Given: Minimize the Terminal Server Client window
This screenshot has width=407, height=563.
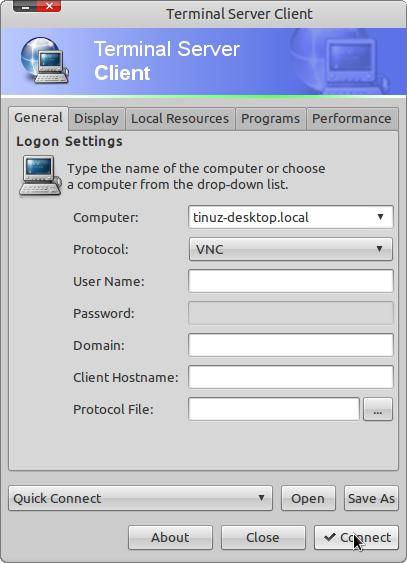Looking at the screenshot, I should 25,6.
